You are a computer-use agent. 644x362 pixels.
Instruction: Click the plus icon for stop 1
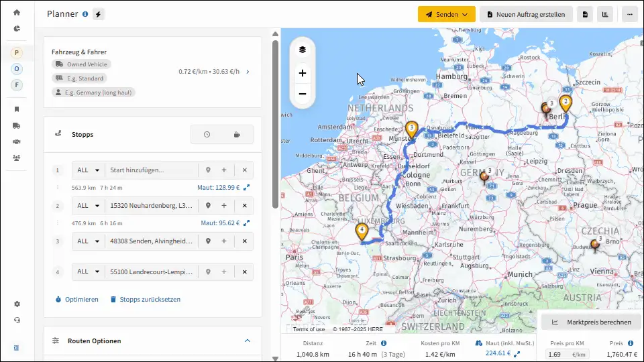pos(224,170)
